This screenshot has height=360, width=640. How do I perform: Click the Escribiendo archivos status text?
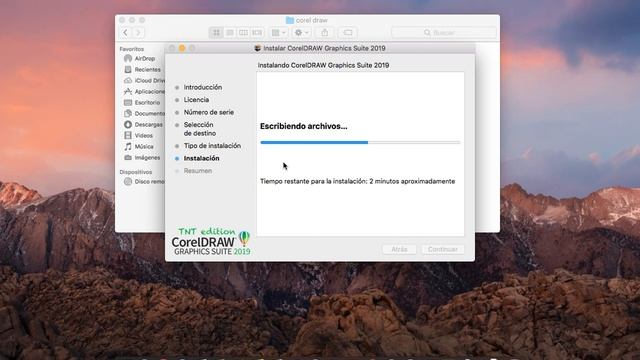[x=304, y=127]
